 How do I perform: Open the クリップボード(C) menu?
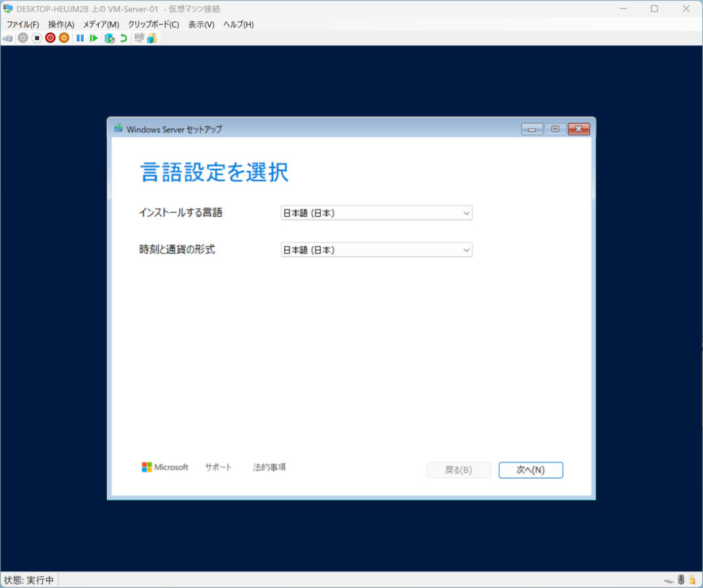point(153,24)
